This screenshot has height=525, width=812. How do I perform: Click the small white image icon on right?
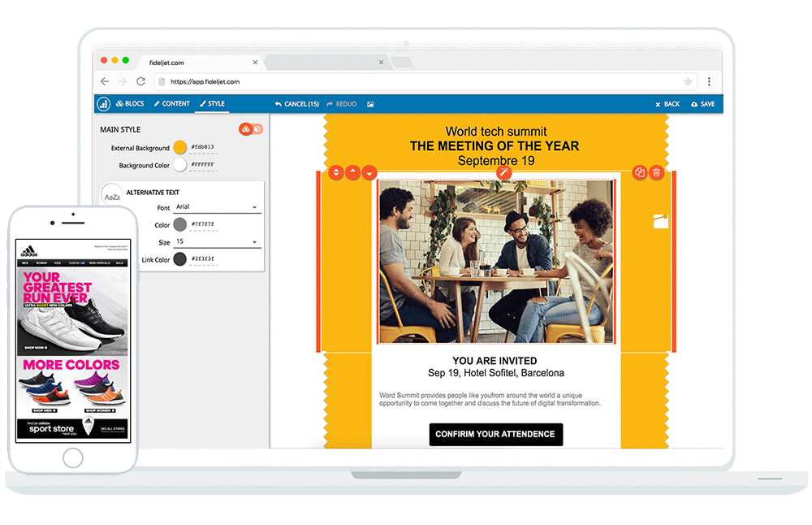[661, 221]
